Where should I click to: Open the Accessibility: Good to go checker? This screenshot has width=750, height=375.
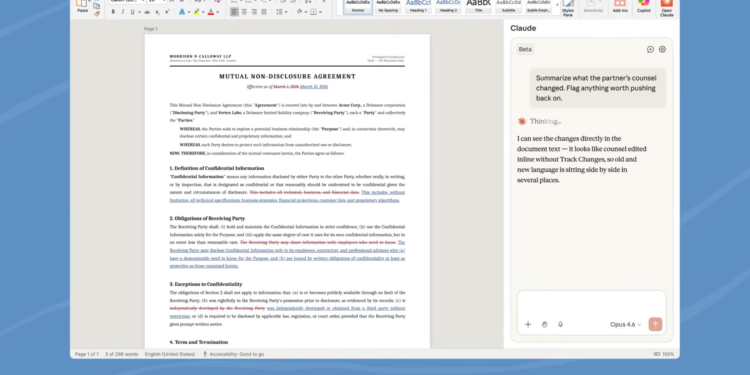coord(233,354)
